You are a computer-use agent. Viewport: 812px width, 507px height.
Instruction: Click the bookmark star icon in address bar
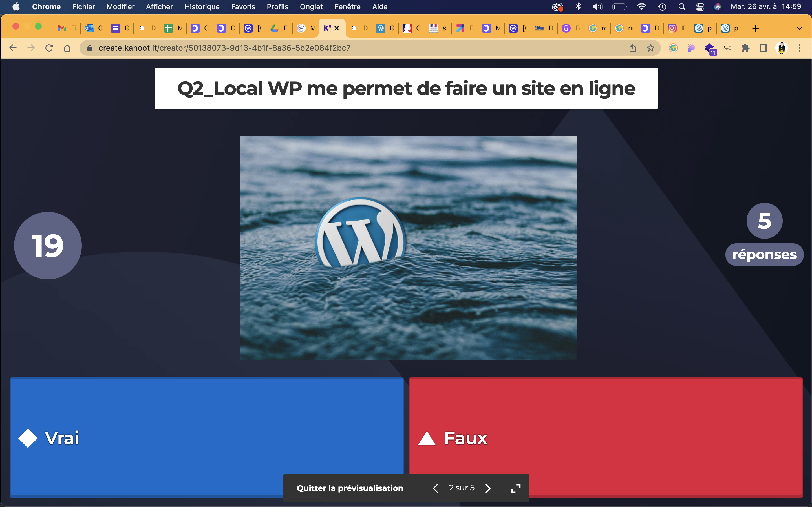[651, 48]
